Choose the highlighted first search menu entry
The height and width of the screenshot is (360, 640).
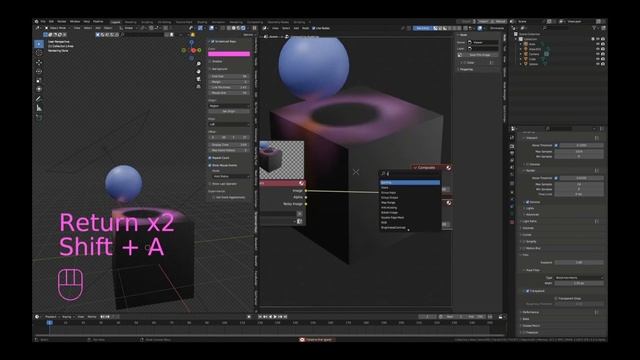[x=410, y=182]
